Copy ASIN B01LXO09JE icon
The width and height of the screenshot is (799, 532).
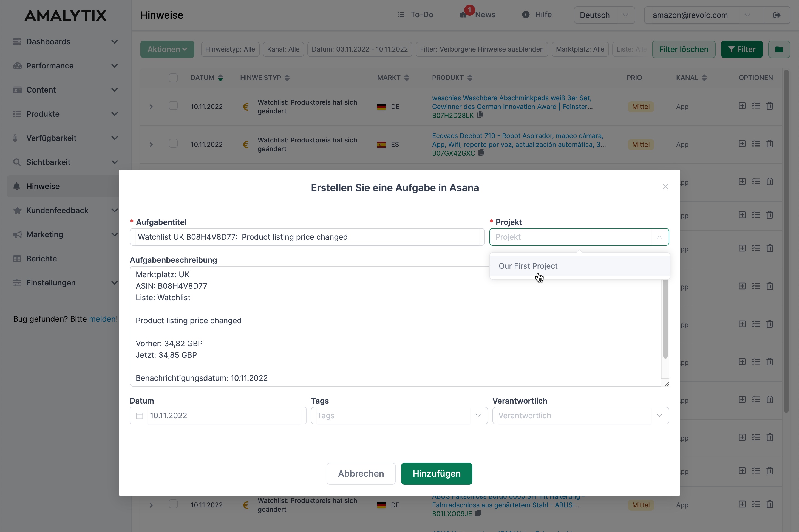click(x=478, y=513)
